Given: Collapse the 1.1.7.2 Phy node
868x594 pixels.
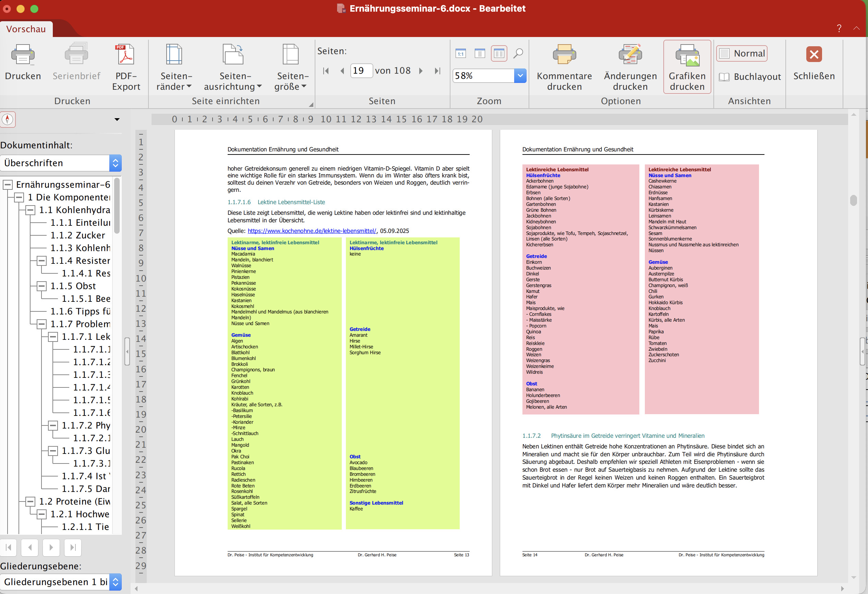Looking at the screenshot, I should [x=53, y=425].
